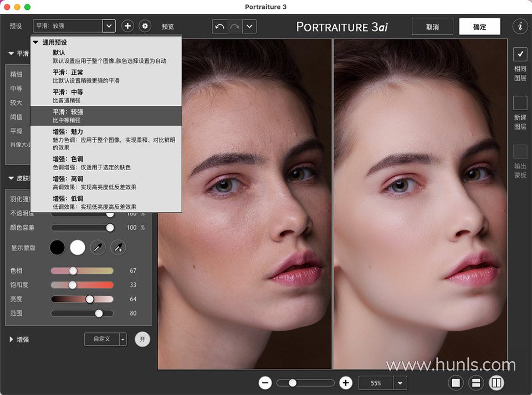Click the info icon at top right
This screenshot has width=532, height=395.
coord(520,26)
